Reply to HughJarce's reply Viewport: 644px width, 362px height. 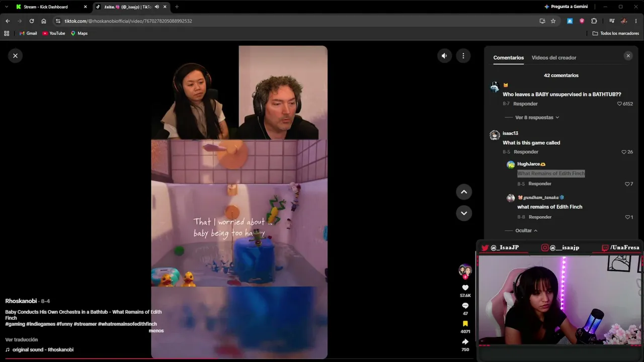tap(540, 184)
